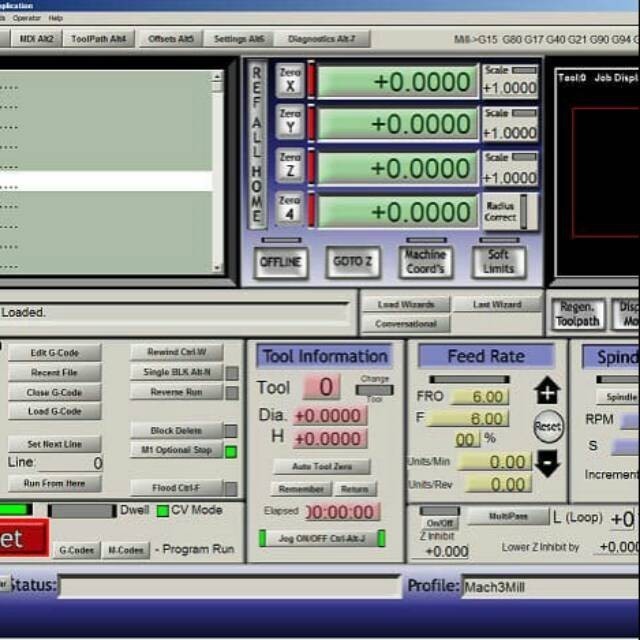The image size is (640, 640).
Task: Click Set Next Line
Action: coord(55,444)
